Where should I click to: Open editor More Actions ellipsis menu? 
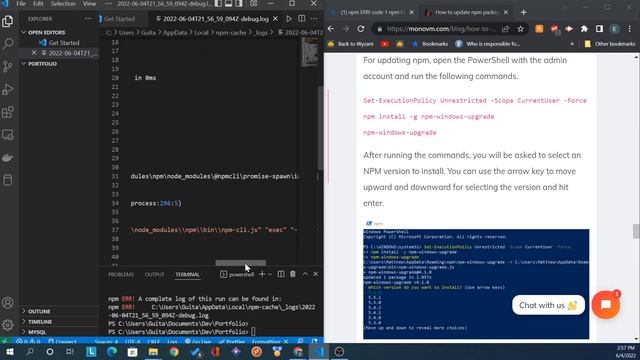coord(314,19)
